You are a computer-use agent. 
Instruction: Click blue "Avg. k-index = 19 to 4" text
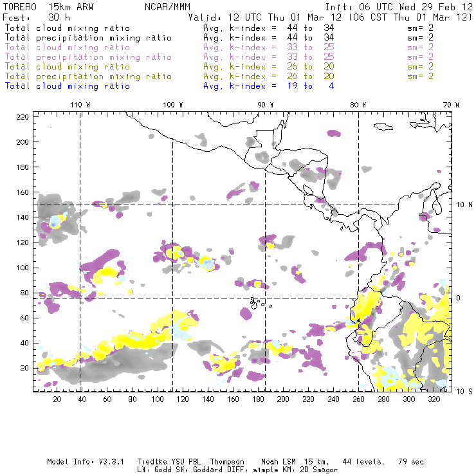pos(269,86)
